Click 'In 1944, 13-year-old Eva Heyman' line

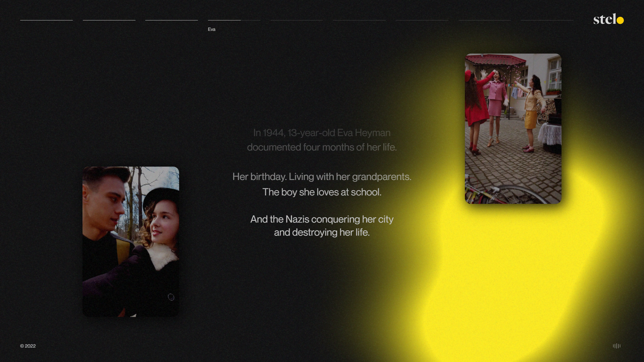click(322, 133)
